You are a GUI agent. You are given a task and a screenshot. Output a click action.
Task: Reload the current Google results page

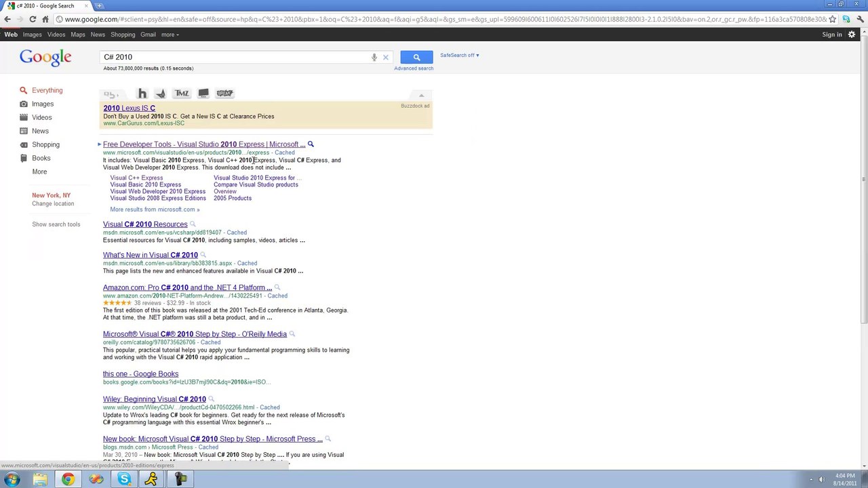[33, 19]
